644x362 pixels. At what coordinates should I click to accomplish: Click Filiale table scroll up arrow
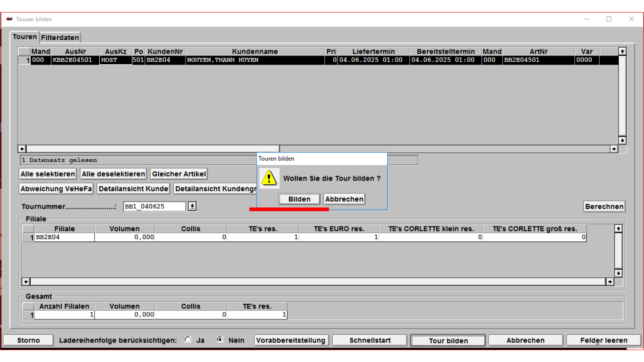(x=618, y=229)
